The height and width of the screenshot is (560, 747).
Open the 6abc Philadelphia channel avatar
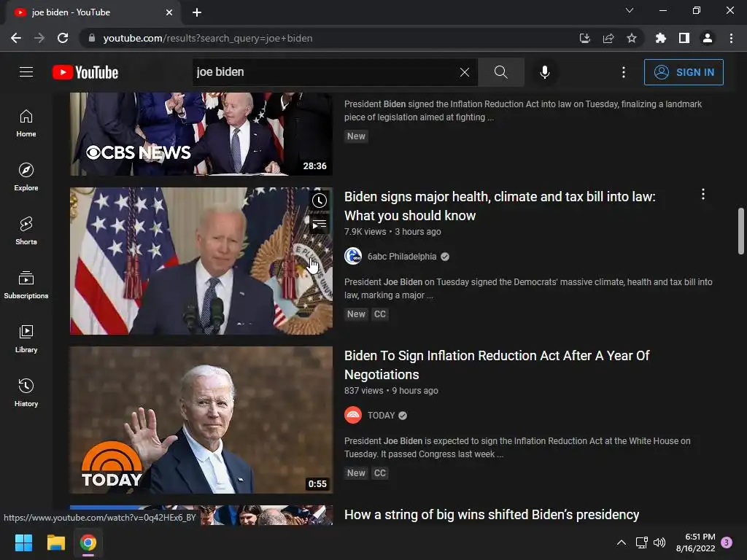353,256
